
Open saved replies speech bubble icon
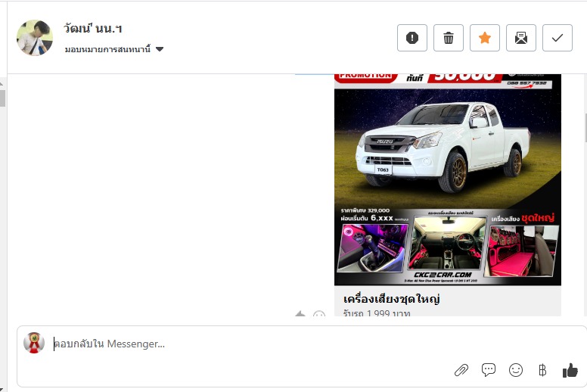click(x=489, y=370)
